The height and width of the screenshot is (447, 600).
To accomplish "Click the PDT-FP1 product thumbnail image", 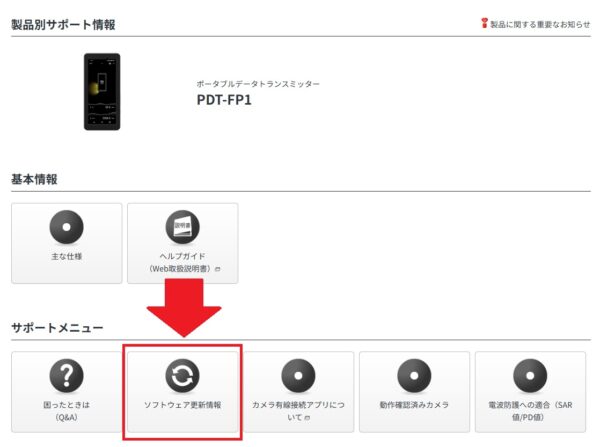I will [x=102, y=92].
